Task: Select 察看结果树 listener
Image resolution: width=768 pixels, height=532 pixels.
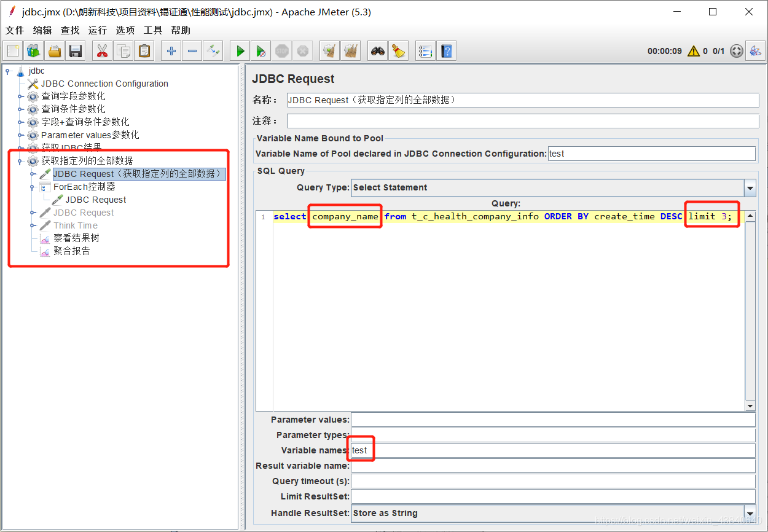Action: coord(76,238)
